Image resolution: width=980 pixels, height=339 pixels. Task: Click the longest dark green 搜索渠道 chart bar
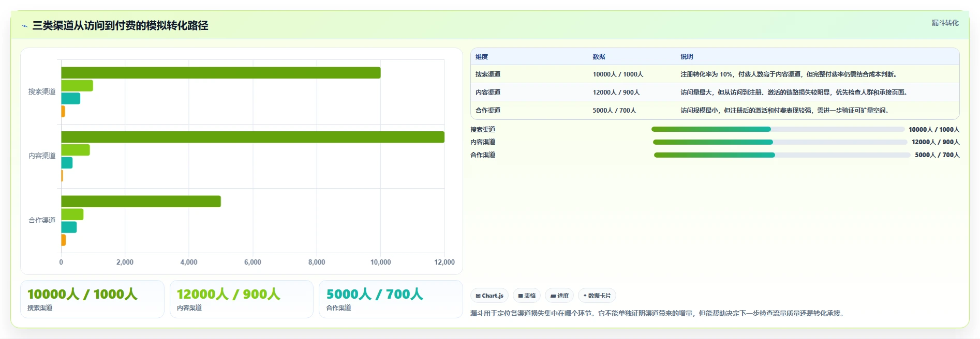click(x=221, y=73)
